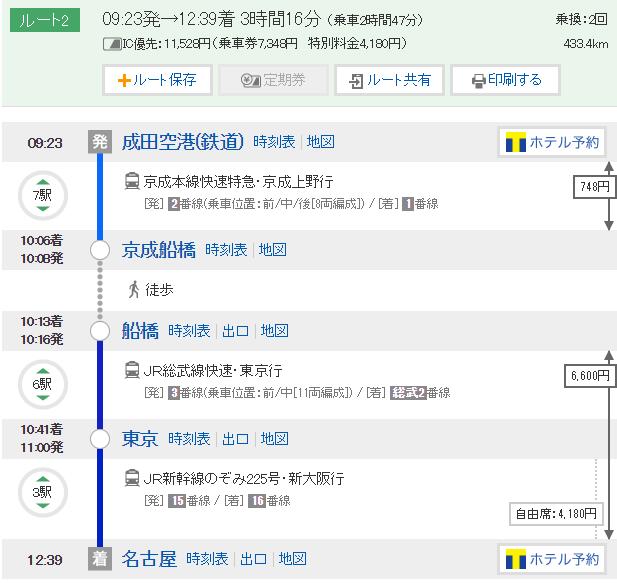
Task: Click the 自由席:4,180円 fare box
Action: pyautogui.click(x=556, y=514)
